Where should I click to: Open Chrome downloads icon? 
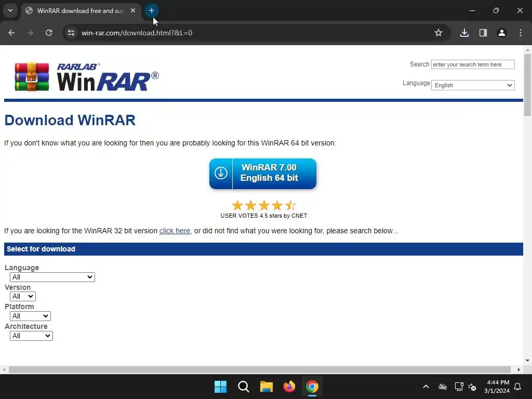point(464,33)
